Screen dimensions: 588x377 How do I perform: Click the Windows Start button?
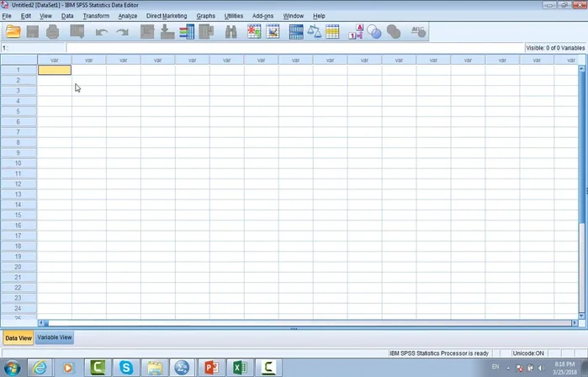click(x=12, y=368)
